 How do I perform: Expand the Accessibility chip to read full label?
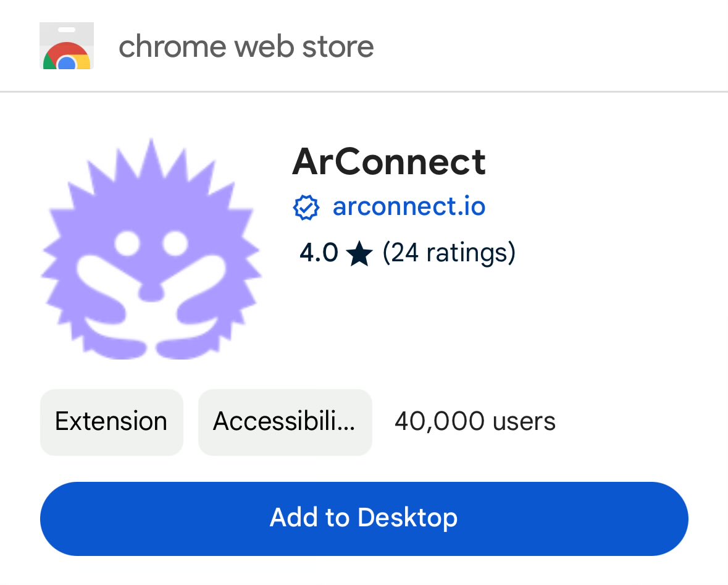tap(285, 422)
